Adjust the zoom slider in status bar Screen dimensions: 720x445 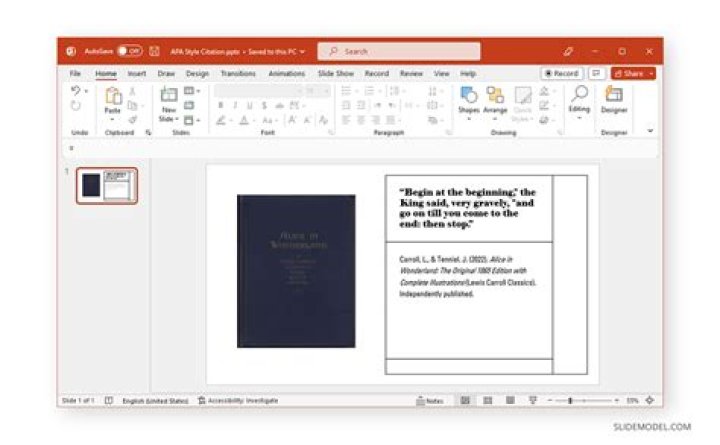[x=571, y=400]
